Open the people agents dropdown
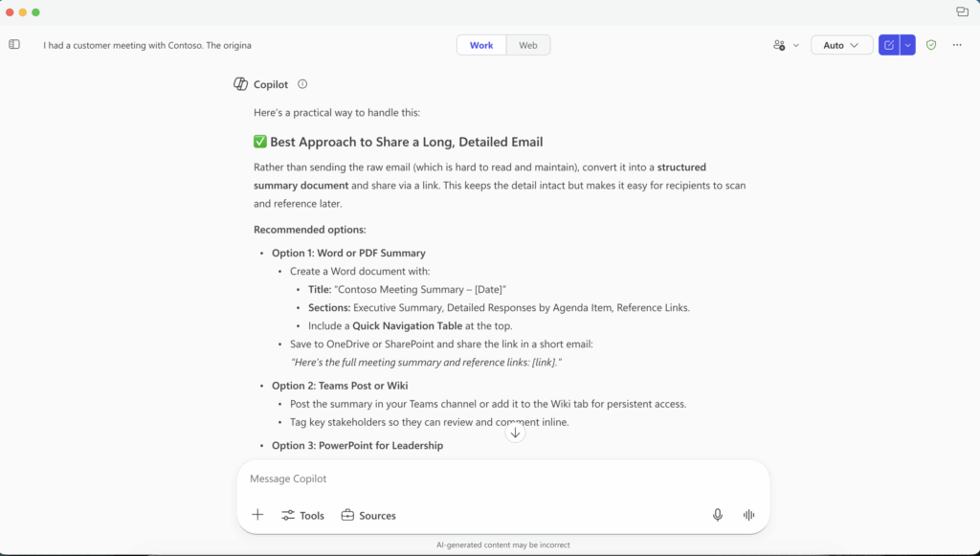Screen dimensions: 980x556 [x=786, y=45]
